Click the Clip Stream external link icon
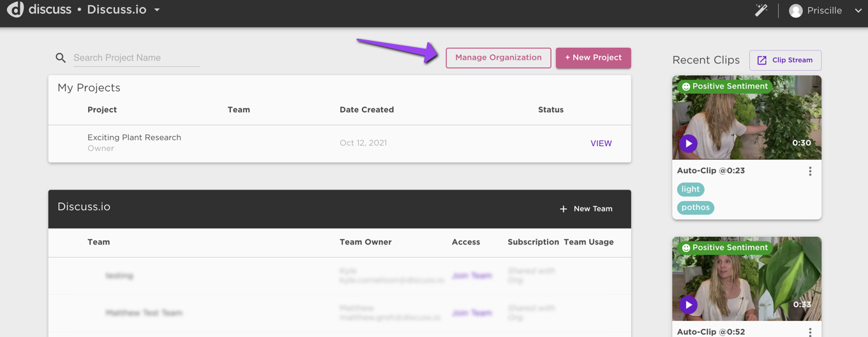Viewport: 868px width, 337px height. click(761, 60)
